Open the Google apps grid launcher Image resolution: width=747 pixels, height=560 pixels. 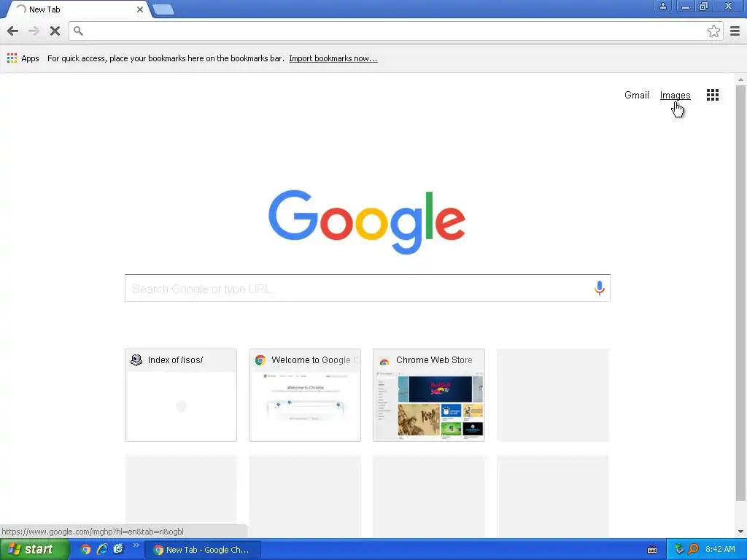[x=712, y=95]
